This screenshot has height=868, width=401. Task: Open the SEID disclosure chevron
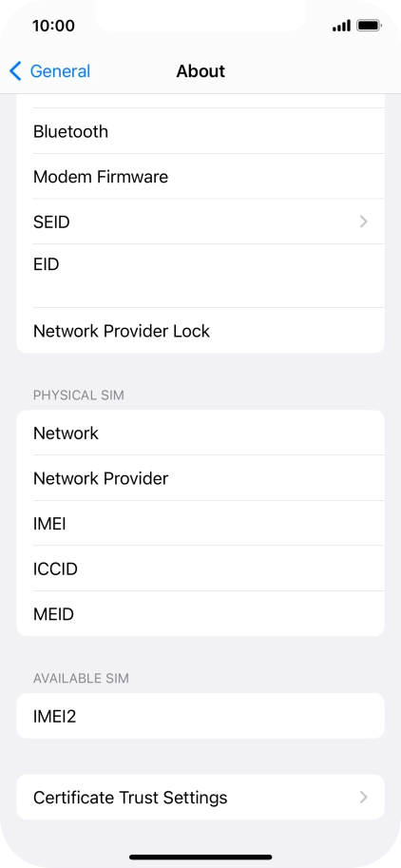(363, 222)
